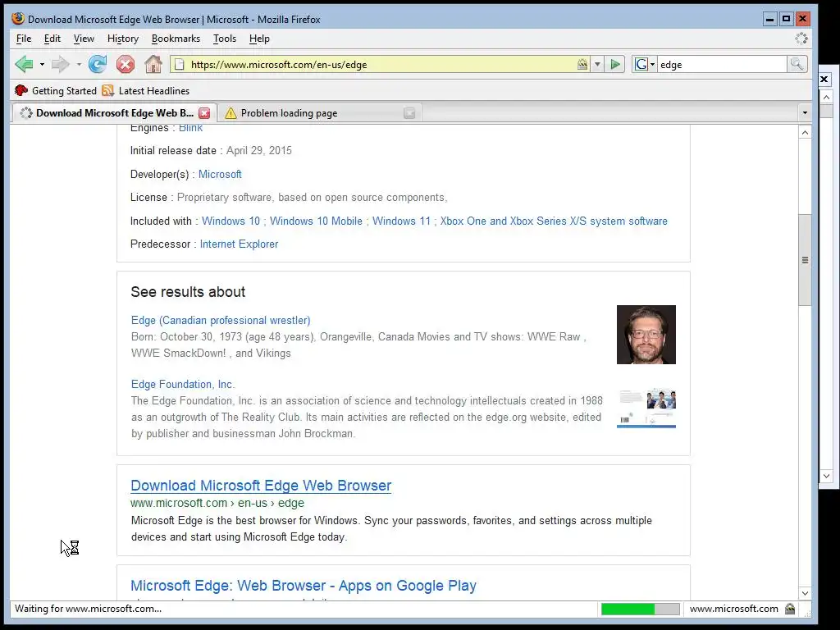840x630 pixels.
Task: Click the warning icon on Problem loading tab
Action: click(x=231, y=113)
